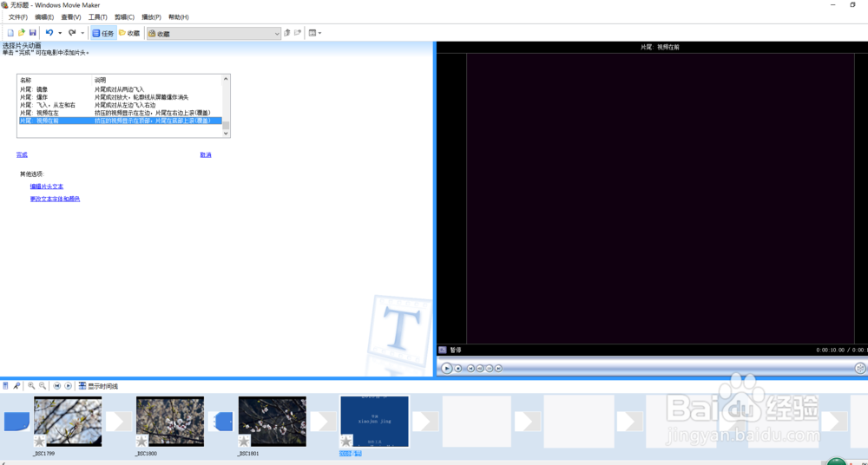Click the 更改文本字体和颜色 link
This screenshot has width=868, height=465.
tap(55, 199)
